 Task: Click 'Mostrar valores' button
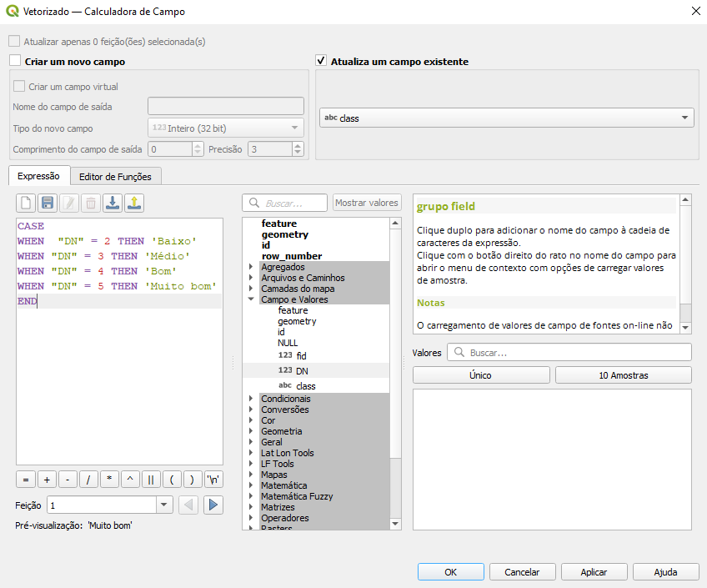pyautogui.click(x=367, y=203)
